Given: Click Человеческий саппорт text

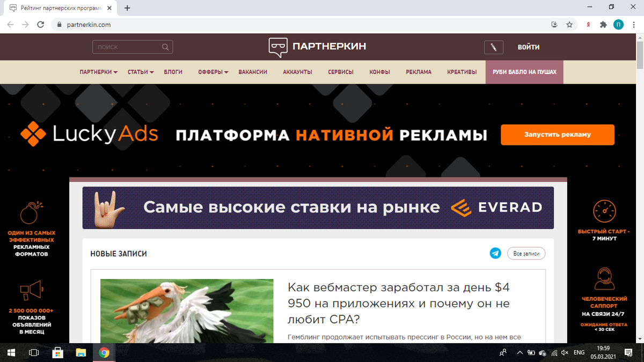Looking at the screenshot, I should [x=604, y=302].
